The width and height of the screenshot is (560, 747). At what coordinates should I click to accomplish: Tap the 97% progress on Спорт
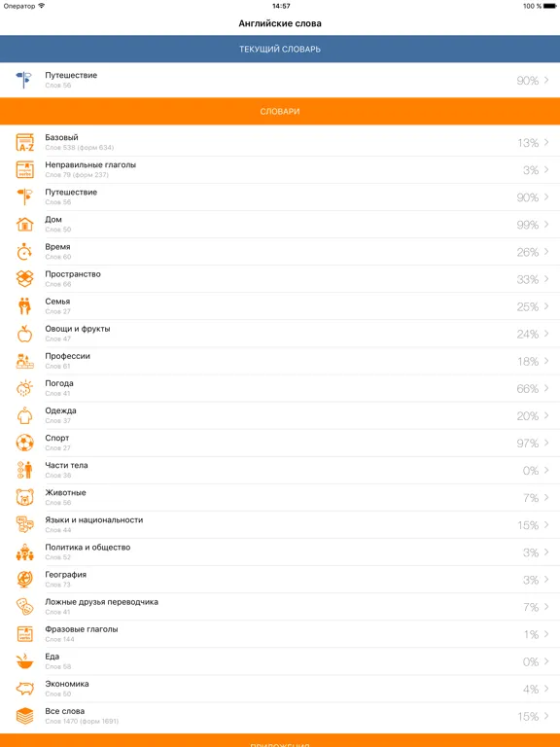[x=528, y=444]
